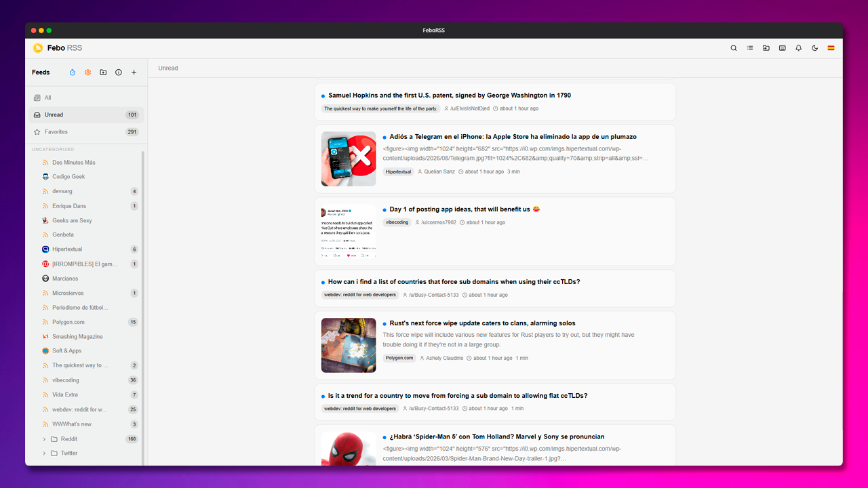This screenshot has width=868, height=488.
Task: Open search with the magnifier icon
Action: (x=734, y=48)
